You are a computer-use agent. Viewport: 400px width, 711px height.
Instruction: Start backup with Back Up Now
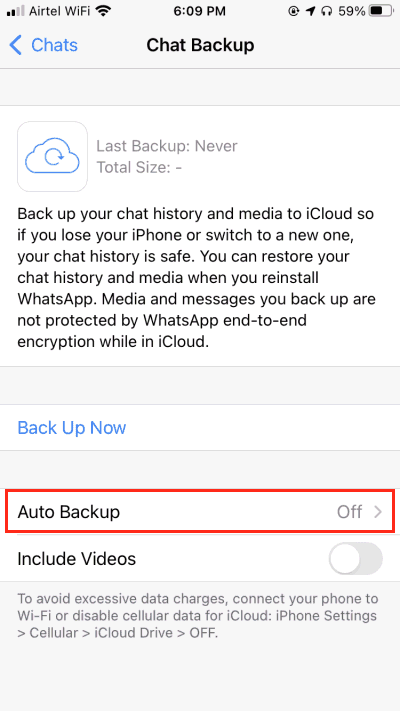[x=72, y=428]
